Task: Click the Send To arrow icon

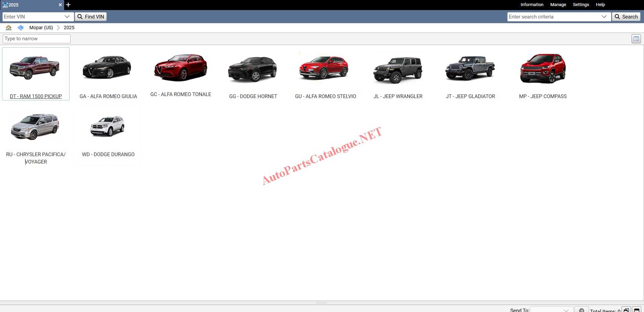Action: pos(582,310)
